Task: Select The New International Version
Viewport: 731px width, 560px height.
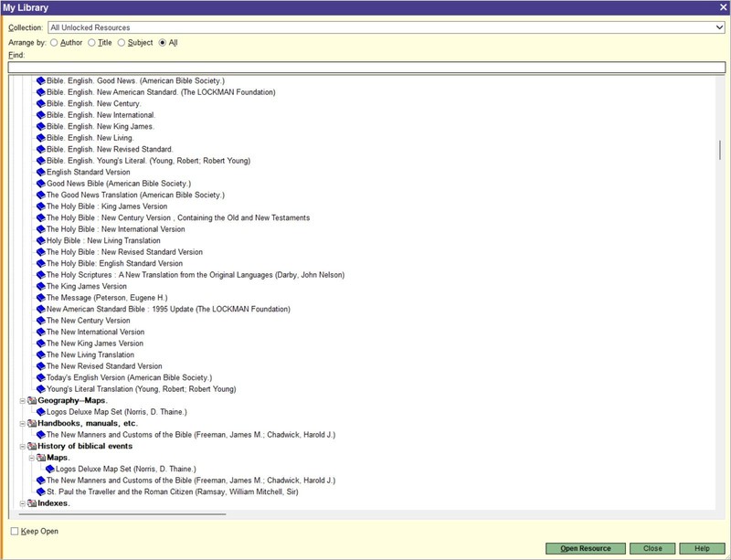Action: [x=96, y=332]
